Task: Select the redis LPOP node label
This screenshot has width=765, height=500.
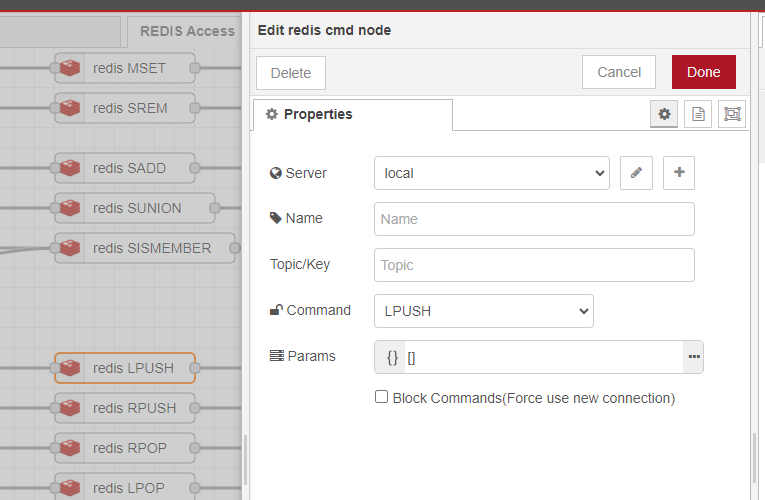Action: pos(129,488)
